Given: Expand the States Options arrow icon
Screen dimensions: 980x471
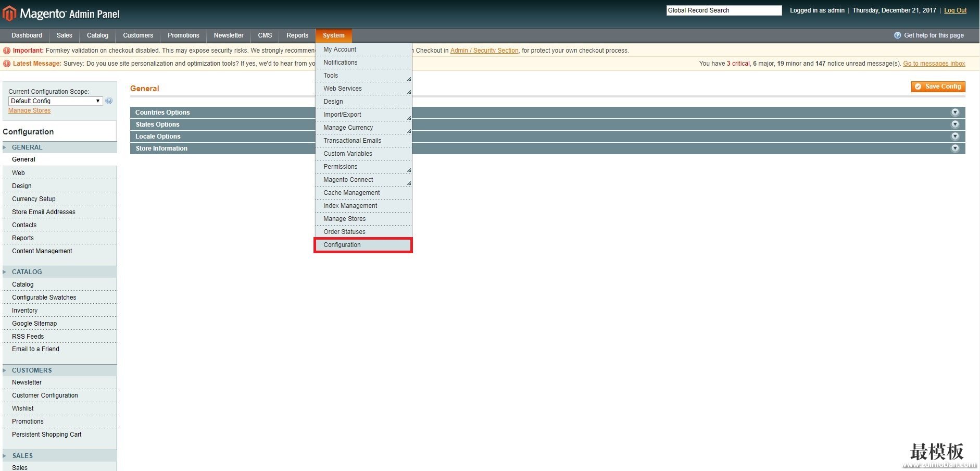Looking at the screenshot, I should pyautogui.click(x=955, y=125).
